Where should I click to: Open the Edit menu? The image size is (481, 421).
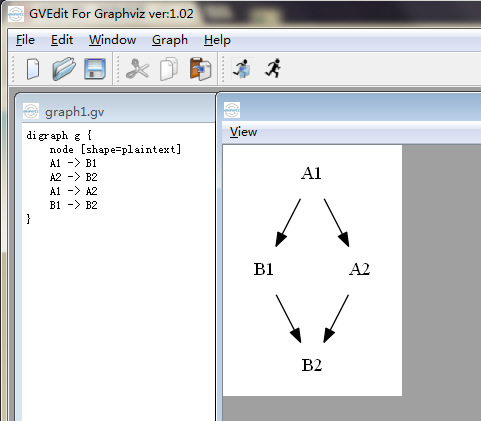point(62,40)
